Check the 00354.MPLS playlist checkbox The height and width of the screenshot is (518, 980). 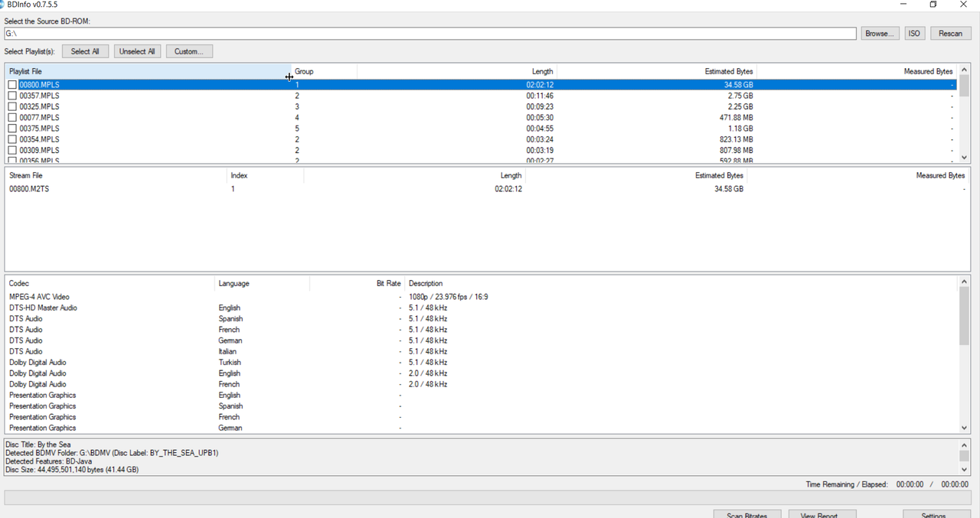[x=12, y=139]
